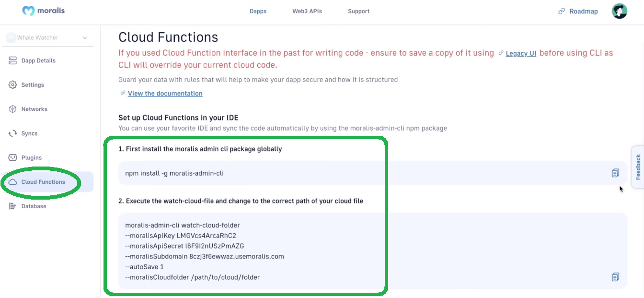Click the Plugins sidebar icon

tap(13, 157)
